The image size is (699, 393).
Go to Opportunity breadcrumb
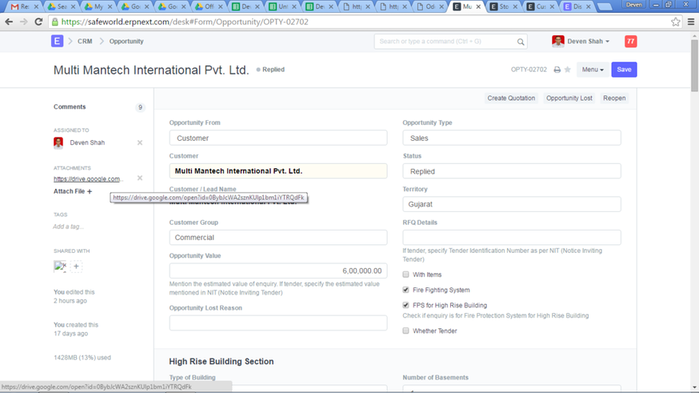(x=126, y=41)
